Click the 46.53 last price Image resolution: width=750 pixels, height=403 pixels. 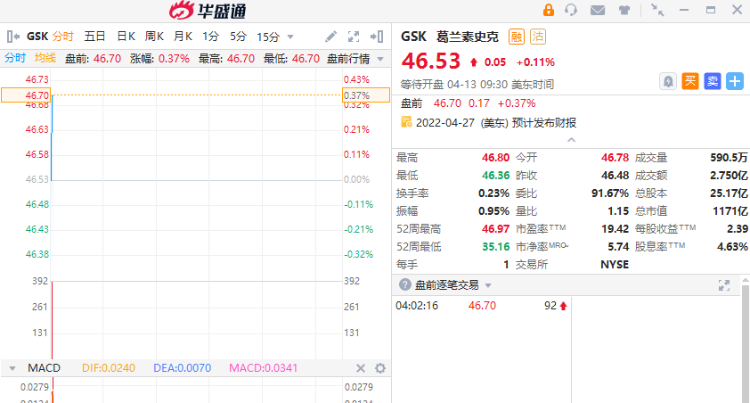click(431, 61)
